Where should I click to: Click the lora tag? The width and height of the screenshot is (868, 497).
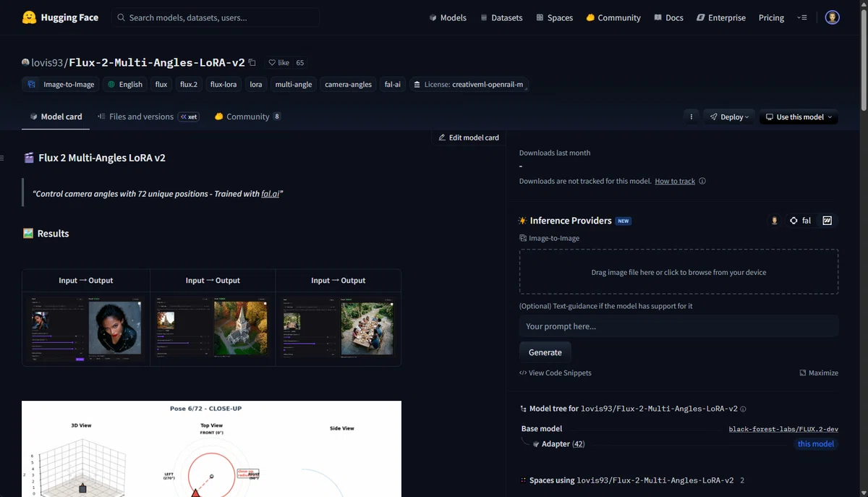coord(256,84)
